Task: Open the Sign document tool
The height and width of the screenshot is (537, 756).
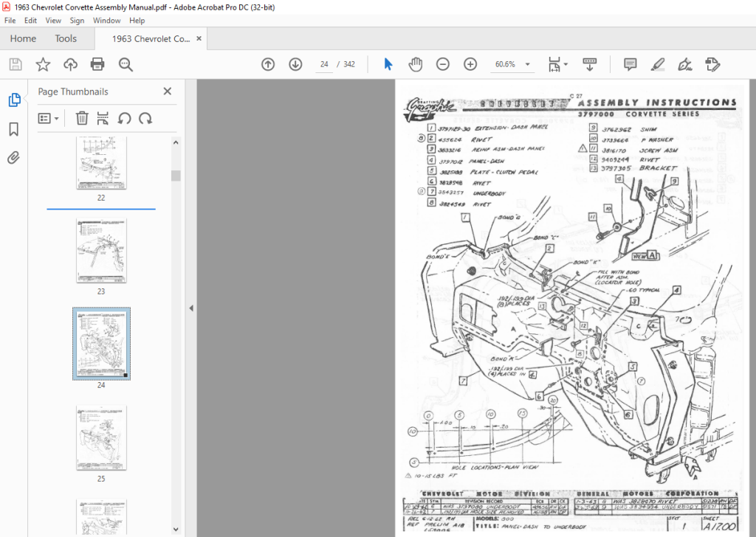Action: 685,64
